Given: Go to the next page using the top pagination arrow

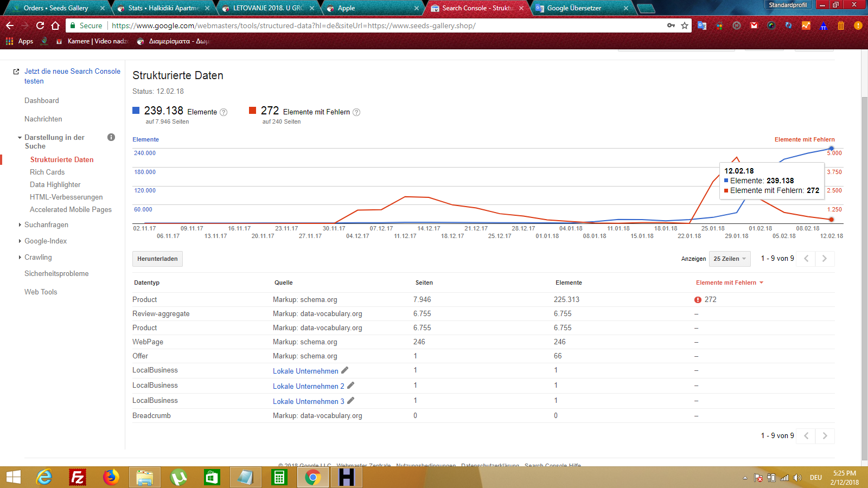Looking at the screenshot, I should point(825,259).
